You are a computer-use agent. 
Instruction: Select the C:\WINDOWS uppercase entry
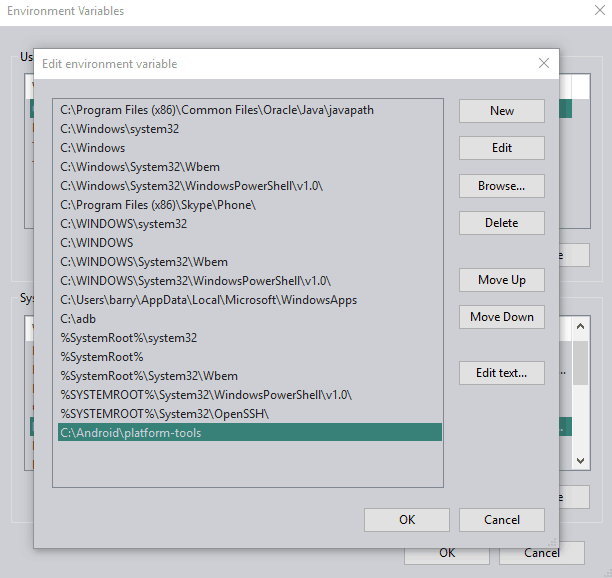pos(250,243)
